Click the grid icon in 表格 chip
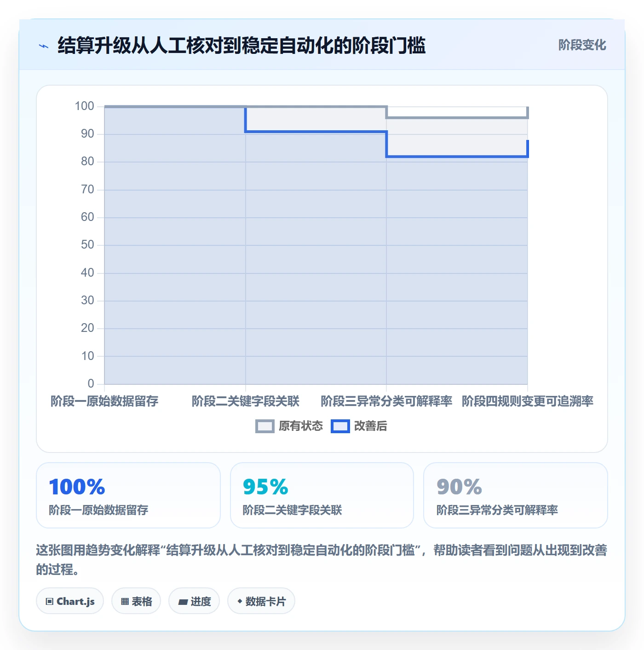Screen dimensions: 644x650 pyautogui.click(x=125, y=601)
